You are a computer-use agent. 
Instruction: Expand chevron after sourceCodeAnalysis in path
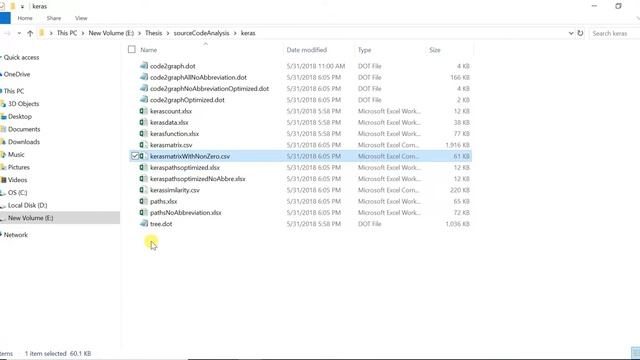pyautogui.click(x=235, y=33)
